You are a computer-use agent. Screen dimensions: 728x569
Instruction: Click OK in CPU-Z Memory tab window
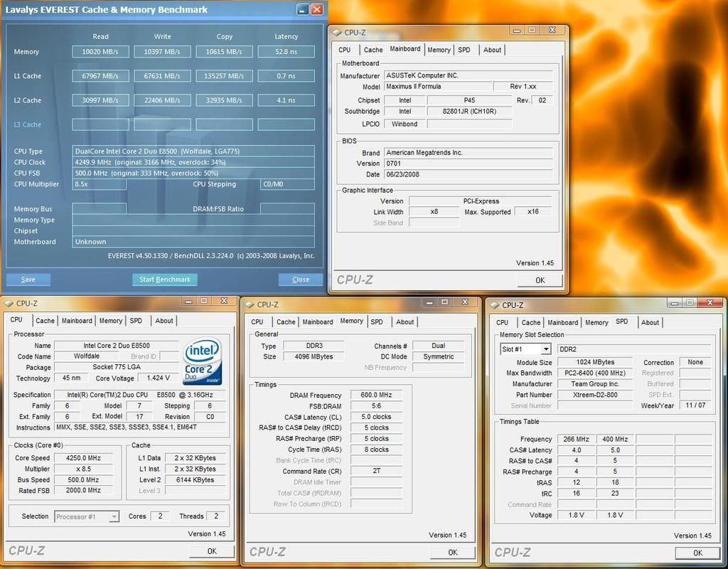(x=453, y=552)
